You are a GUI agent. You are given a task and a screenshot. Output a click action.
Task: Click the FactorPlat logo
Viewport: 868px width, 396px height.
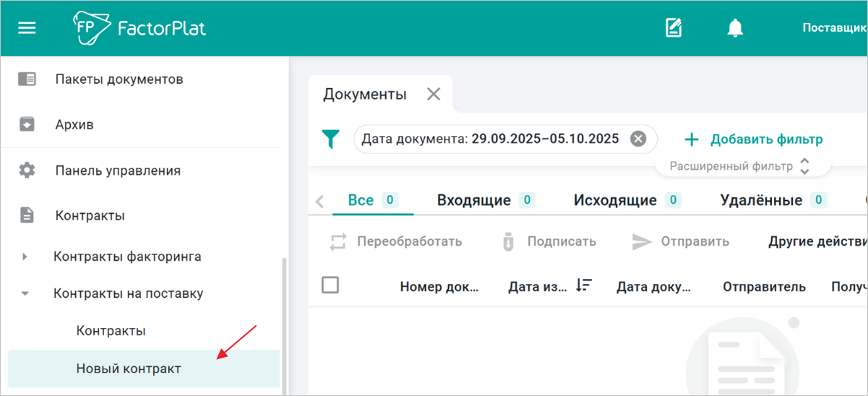click(139, 28)
